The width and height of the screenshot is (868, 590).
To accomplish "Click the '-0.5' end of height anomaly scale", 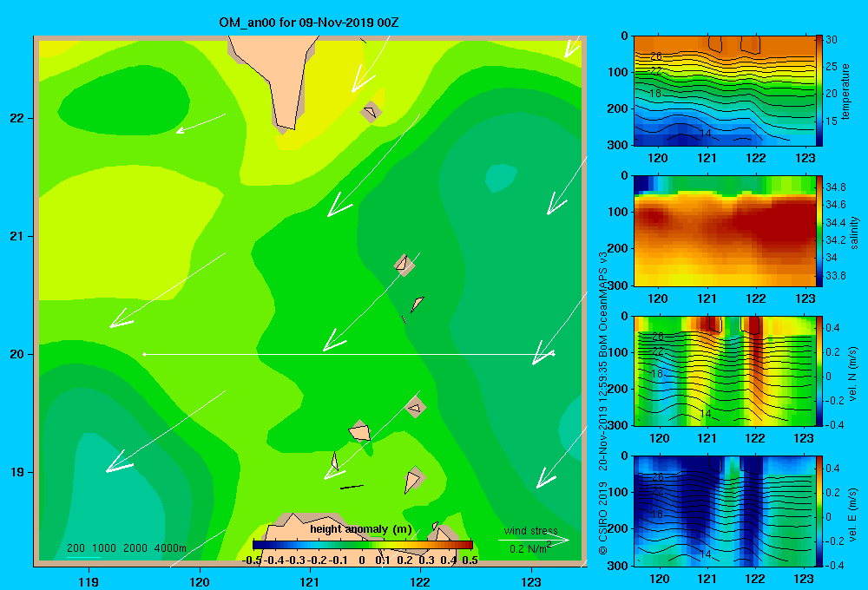I will 253,560.
